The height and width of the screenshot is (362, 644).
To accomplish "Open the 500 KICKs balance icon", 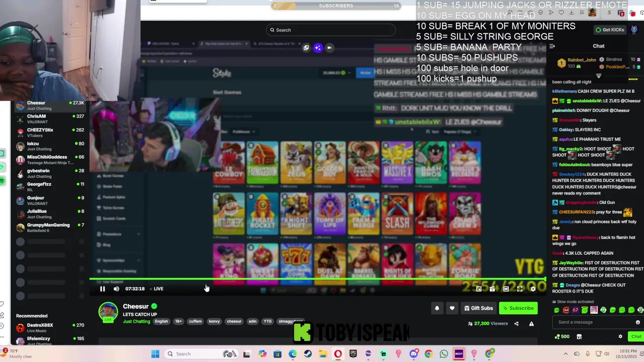I will (561, 337).
